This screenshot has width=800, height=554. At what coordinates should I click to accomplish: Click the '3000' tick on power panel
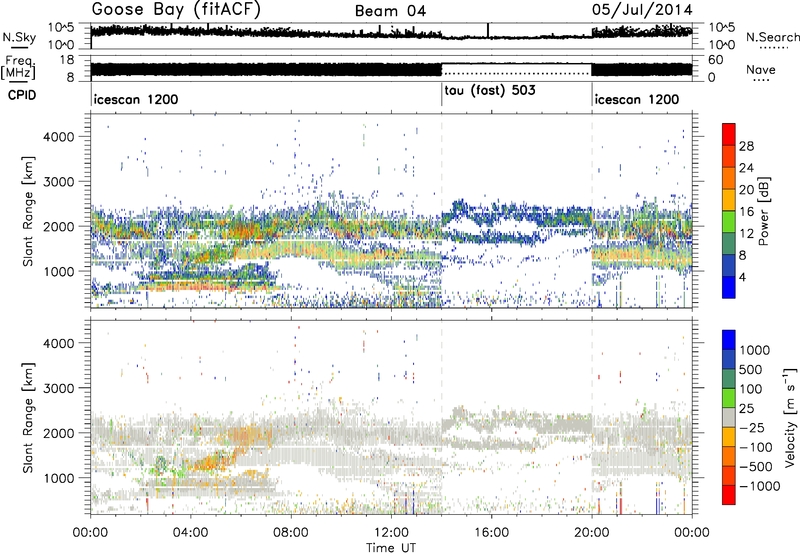(x=58, y=182)
